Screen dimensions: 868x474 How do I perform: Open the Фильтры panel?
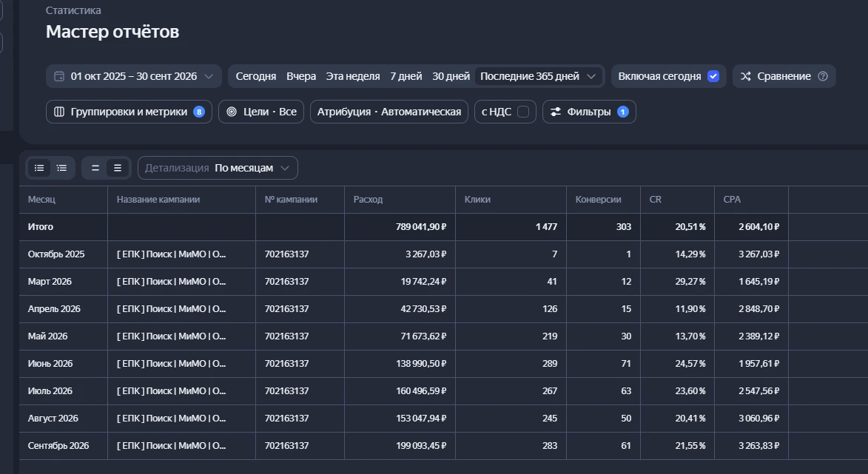point(589,112)
